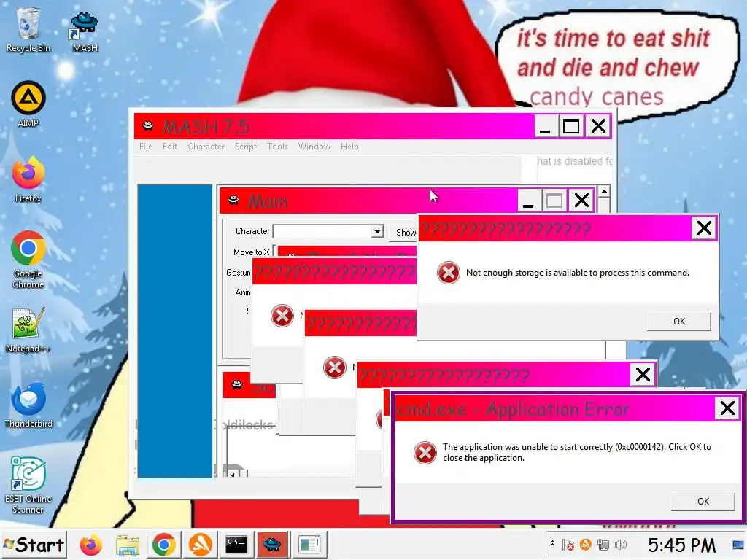Click the MASH scroll up arrow
The height and width of the screenshot is (560, 747).
click(x=604, y=192)
